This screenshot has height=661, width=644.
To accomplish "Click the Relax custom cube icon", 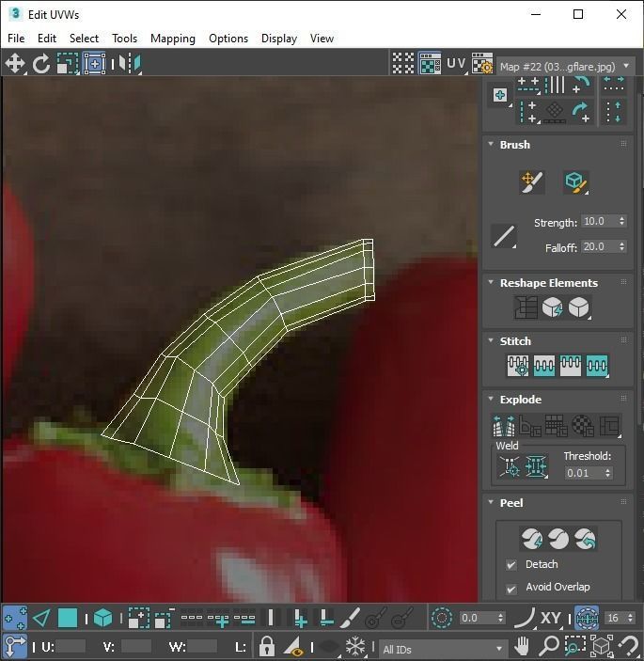I will [x=578, y=307].
